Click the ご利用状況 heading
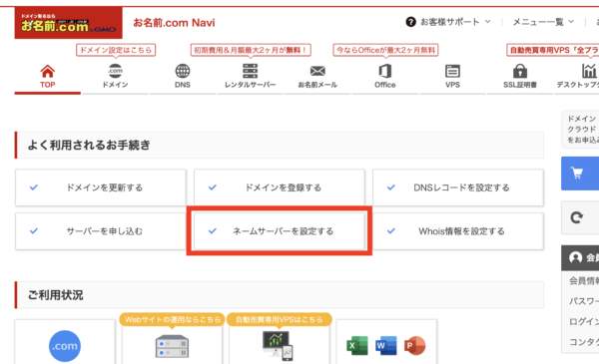Viewport: 599px width, 364px height. click(x=55, y=295)
